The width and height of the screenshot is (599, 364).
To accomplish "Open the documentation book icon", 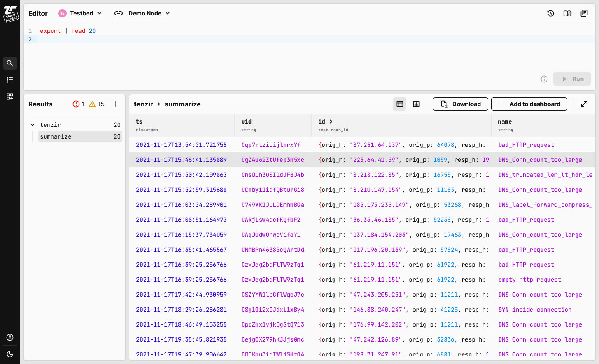I will point(567,13).
